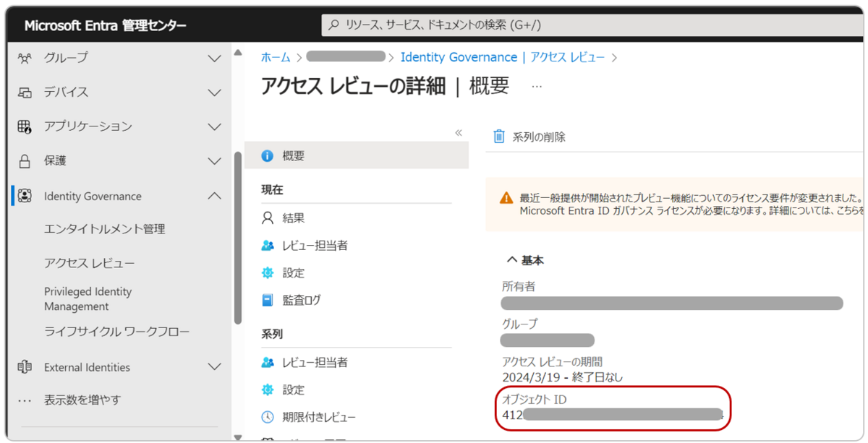The width and height of the screenshot is (868, 443).
Task: Open the ellipsis menu beside page title
Action: (537, 86)
